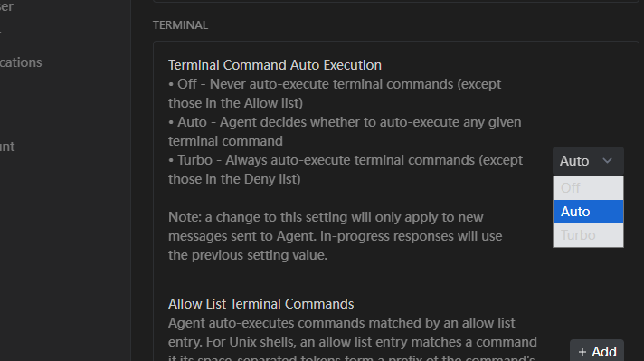Select the Off option in dropdown list
The height and width of the screenshot is (361, 644).
click(x=588, y=188)
